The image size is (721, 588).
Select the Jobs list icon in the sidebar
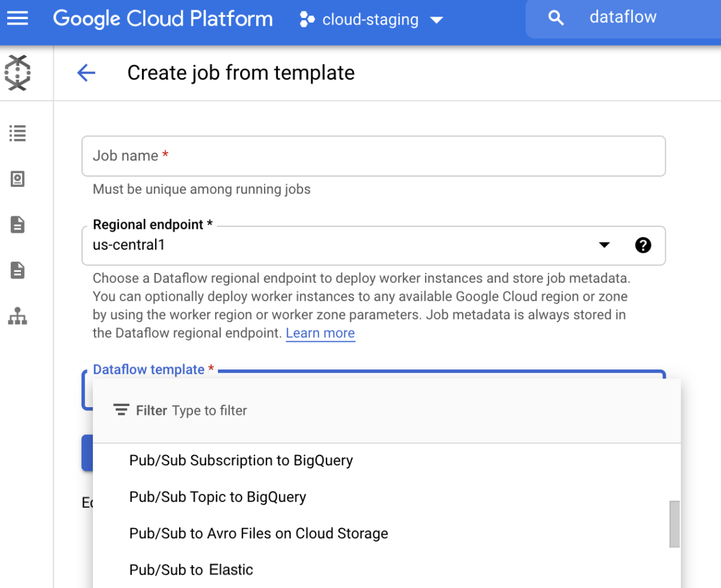coord(17,133)
